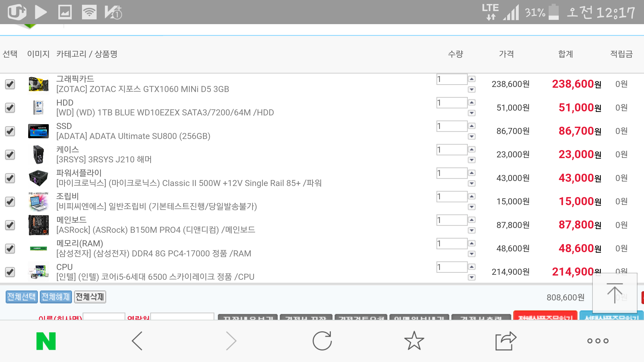Screen dimensions: 644x362
Task: Decrease quantity of Samsung DDR4 RAM
Action: [x=472, y=254]
